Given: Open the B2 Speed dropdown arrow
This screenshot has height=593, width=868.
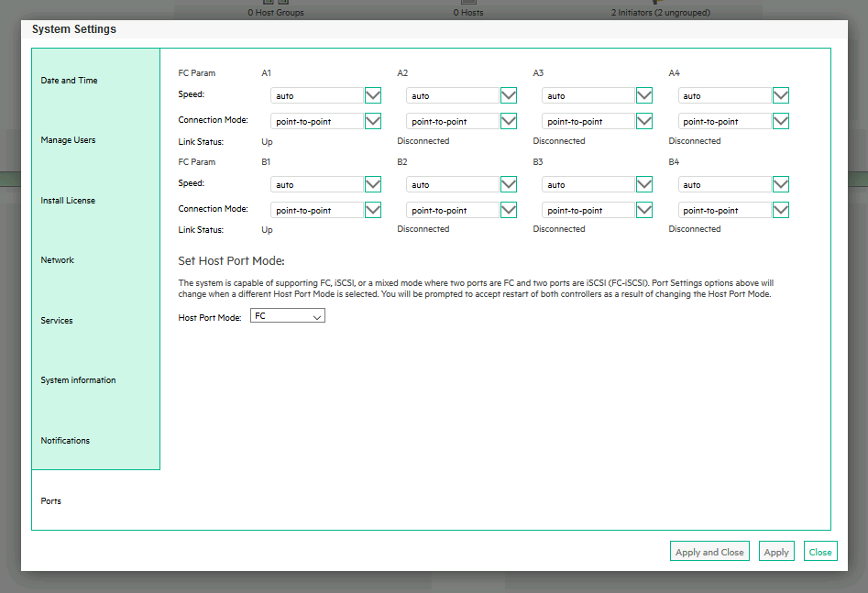Looking at the screenshot, I should click(x=509, y=184).
